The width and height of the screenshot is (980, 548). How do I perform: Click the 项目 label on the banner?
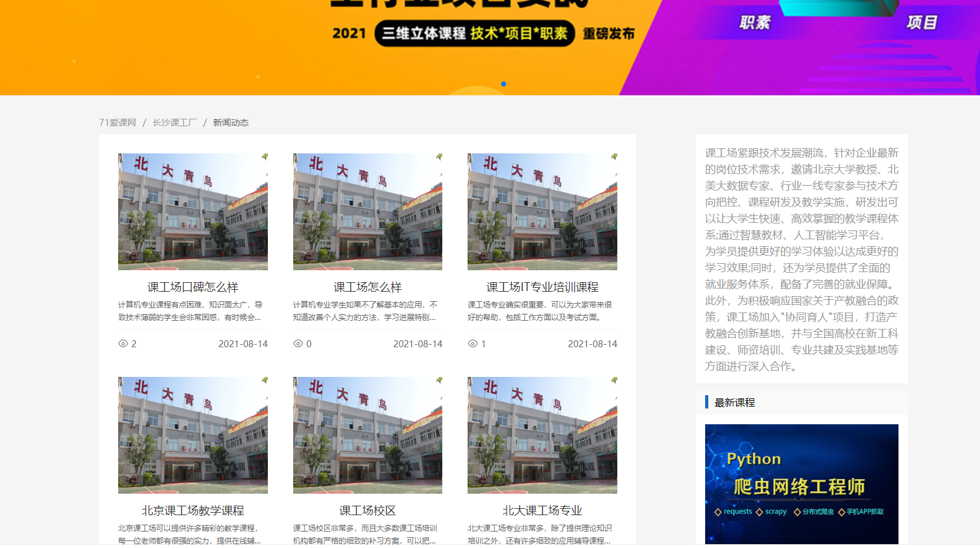click(x=922, y=23)
